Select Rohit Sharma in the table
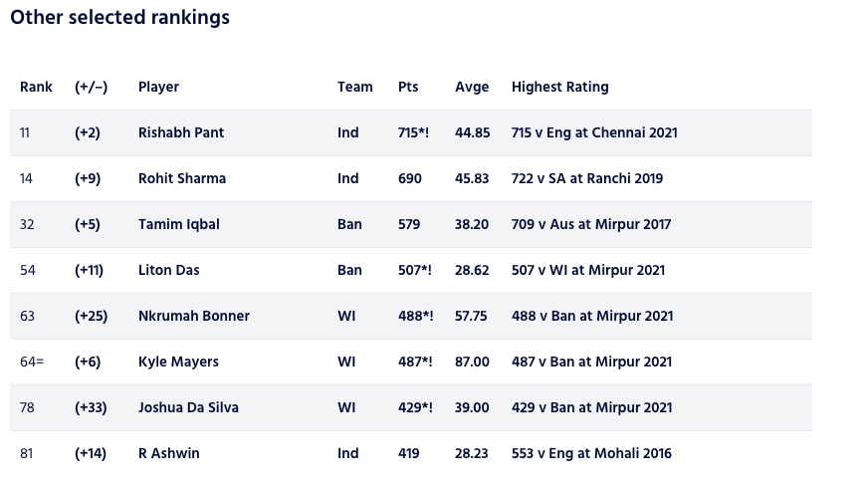The image size is (868, 489). [x=182, y=178]
